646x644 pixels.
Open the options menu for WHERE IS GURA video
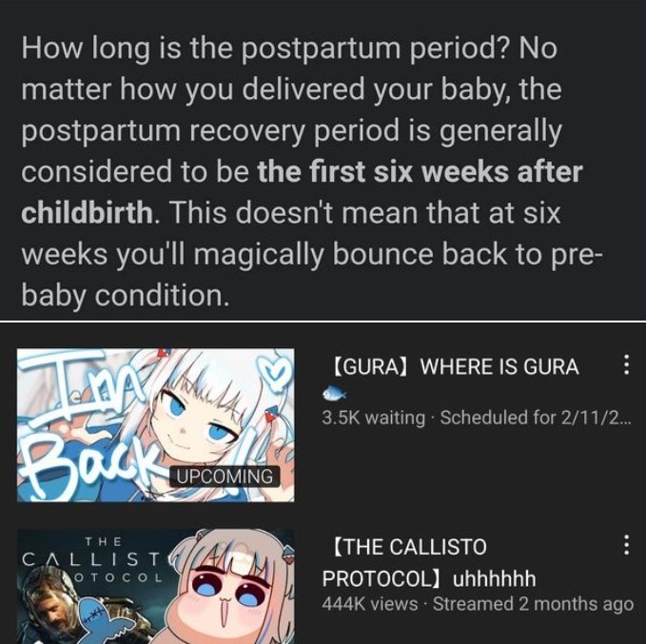click(626, 364)
